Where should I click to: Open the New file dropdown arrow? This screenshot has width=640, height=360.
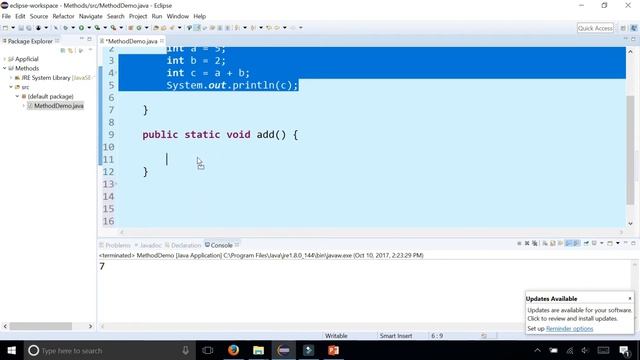point(13,28)
